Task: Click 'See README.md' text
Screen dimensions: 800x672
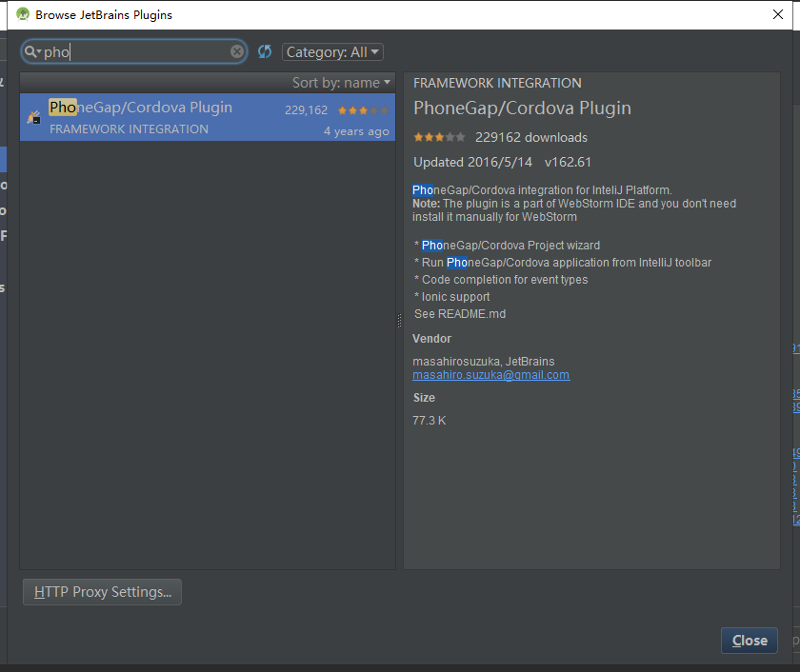Action: (460, 314)
